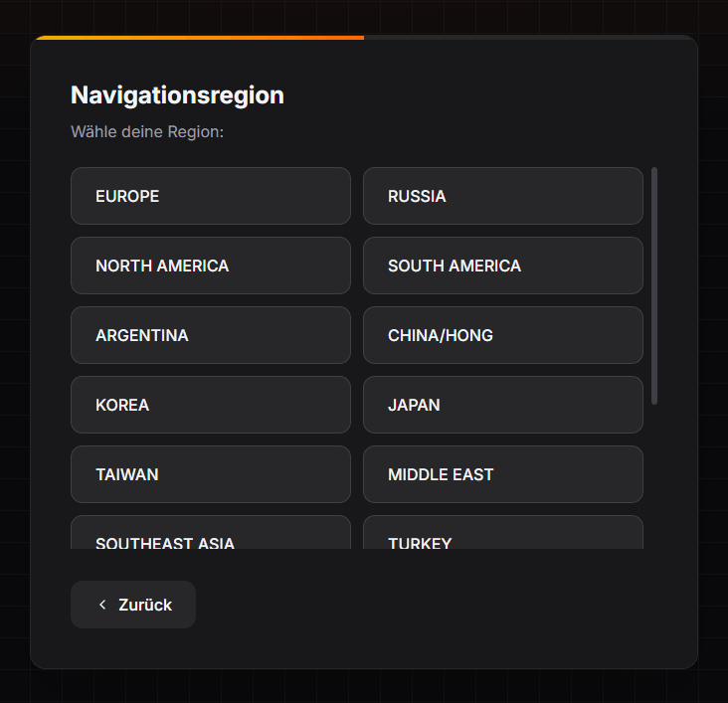Select the NORTH AMERICA option
This screenshot has width=728, height=703.
pyautogui.click(x=210, y=265)
